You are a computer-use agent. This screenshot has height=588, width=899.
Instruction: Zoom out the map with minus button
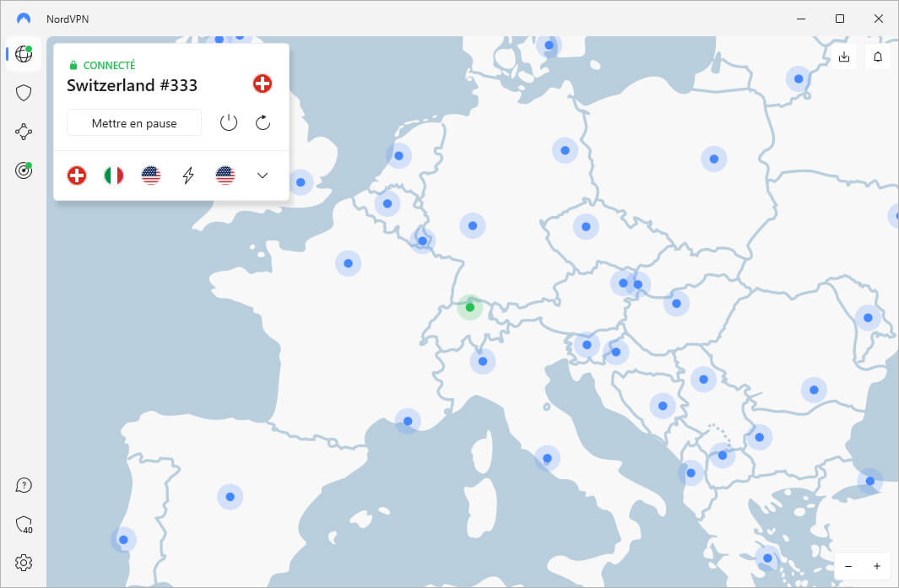tap(848, 566)
